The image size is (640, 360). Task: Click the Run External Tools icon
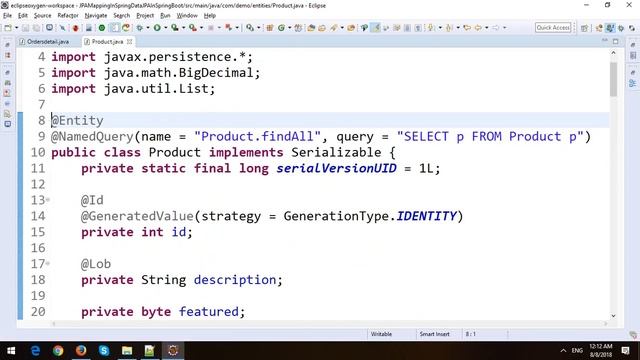pyautogui.click(x=193, y=28)
